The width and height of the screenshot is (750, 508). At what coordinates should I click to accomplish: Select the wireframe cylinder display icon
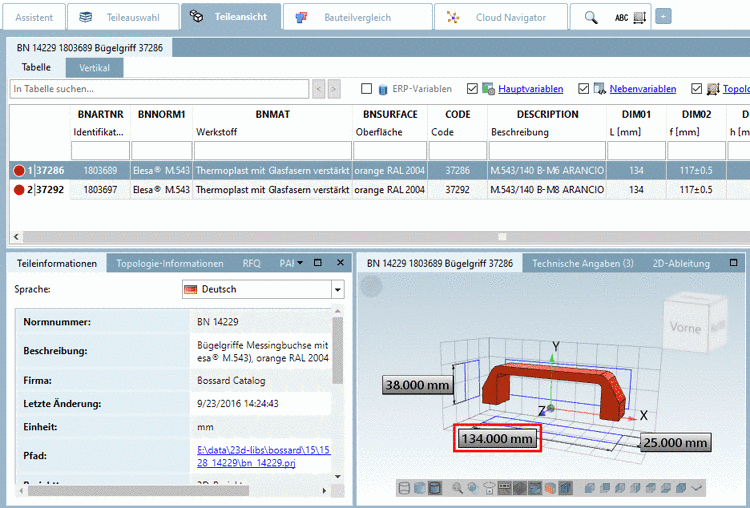tap(404, 488)
